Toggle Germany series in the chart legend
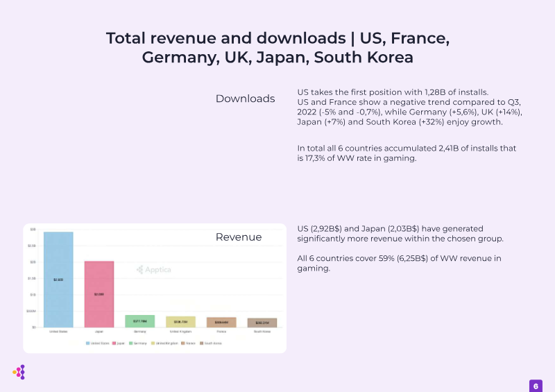Image resolution: width=555 pixels, height=392 pixels. click(x=137, y=343)
